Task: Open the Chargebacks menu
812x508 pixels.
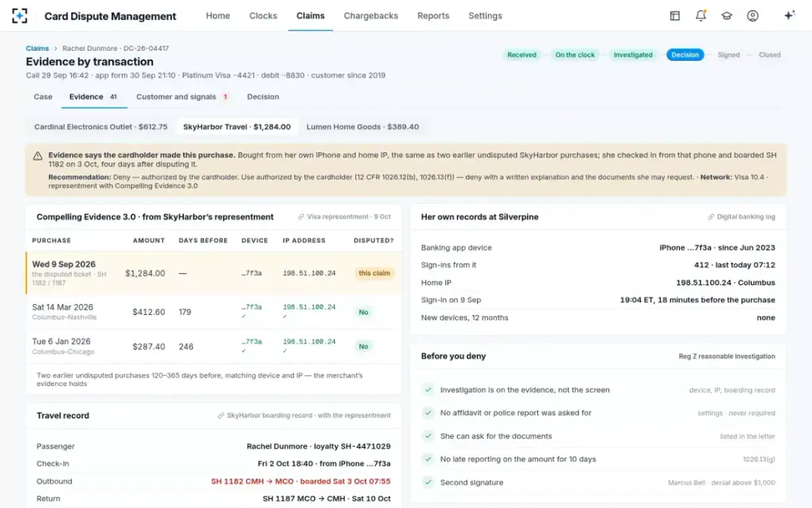Action: pos(371,16)
